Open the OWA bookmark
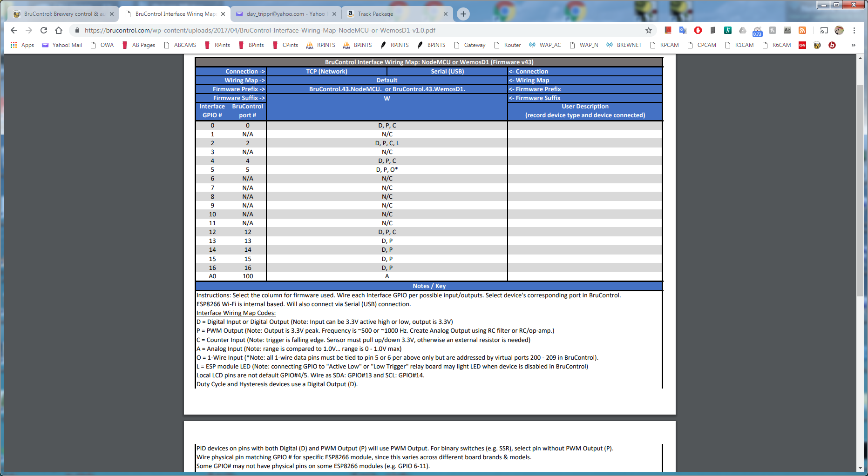Screen dimensions: 868x476 102,45
